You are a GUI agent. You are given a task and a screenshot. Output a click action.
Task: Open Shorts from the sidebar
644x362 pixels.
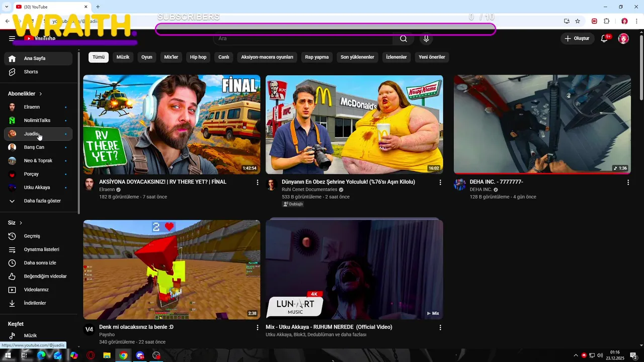click(x=38, y=72)
